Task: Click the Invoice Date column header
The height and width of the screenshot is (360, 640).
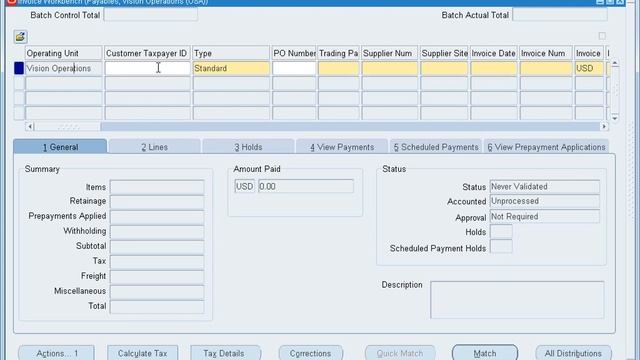Action: (x=493, y=53)
